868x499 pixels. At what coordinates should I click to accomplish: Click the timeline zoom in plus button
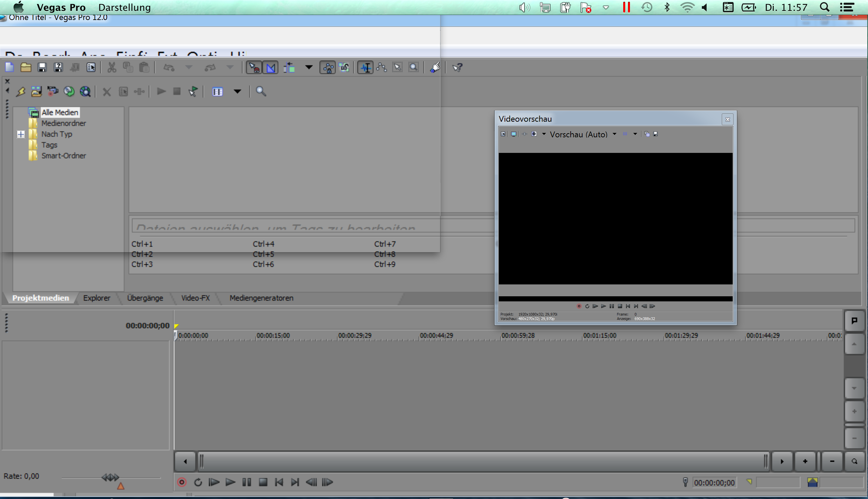click(805, 461)
